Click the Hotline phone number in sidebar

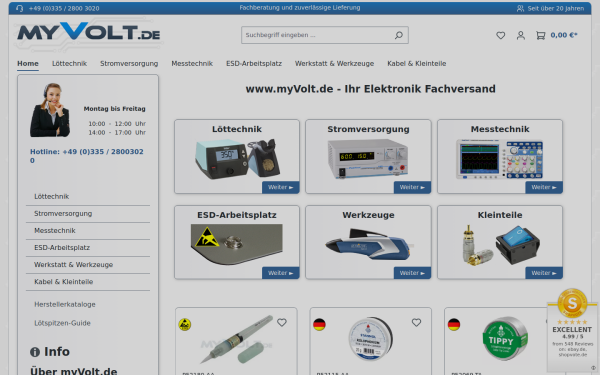click(87, 156)
